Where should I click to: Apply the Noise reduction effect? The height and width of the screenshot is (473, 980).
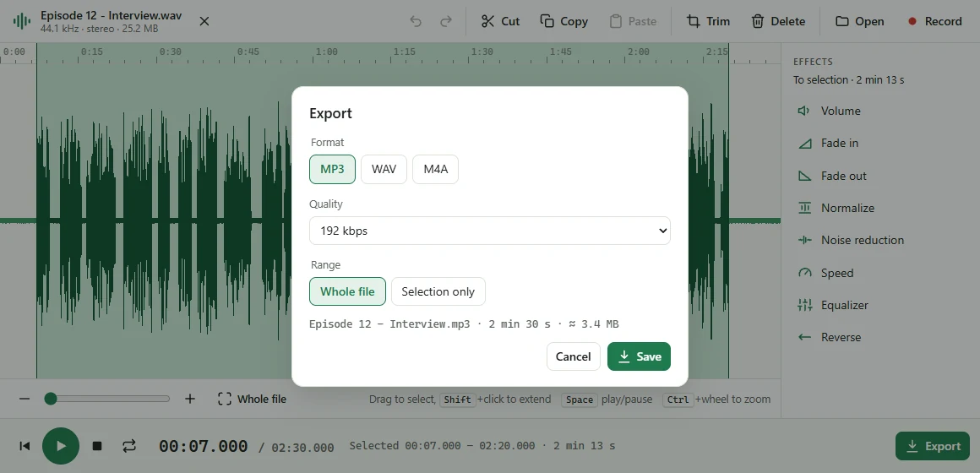click(x=880, y=240)
